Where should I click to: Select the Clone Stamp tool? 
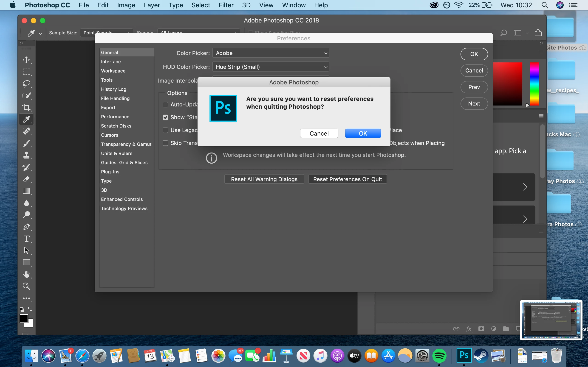[26, 155]
